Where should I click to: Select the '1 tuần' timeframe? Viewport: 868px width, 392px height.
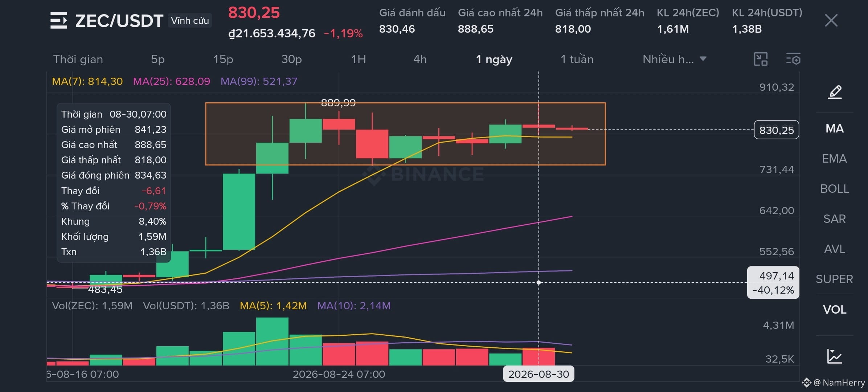tap(577, 59)
